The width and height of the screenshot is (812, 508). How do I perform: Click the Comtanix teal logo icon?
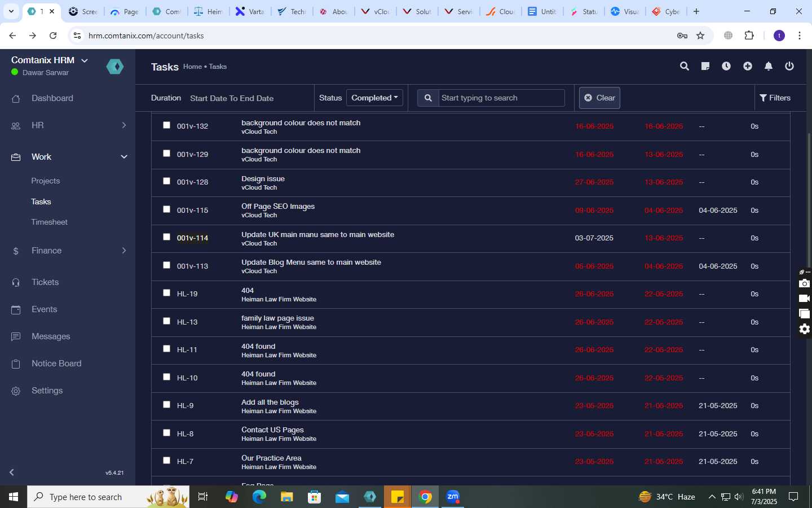[115, 67]
